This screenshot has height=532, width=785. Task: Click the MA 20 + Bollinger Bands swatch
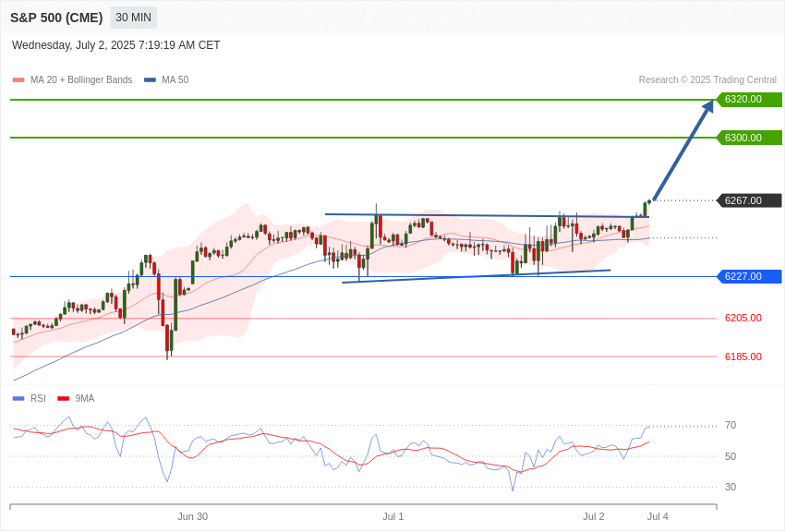pos(18,80)
